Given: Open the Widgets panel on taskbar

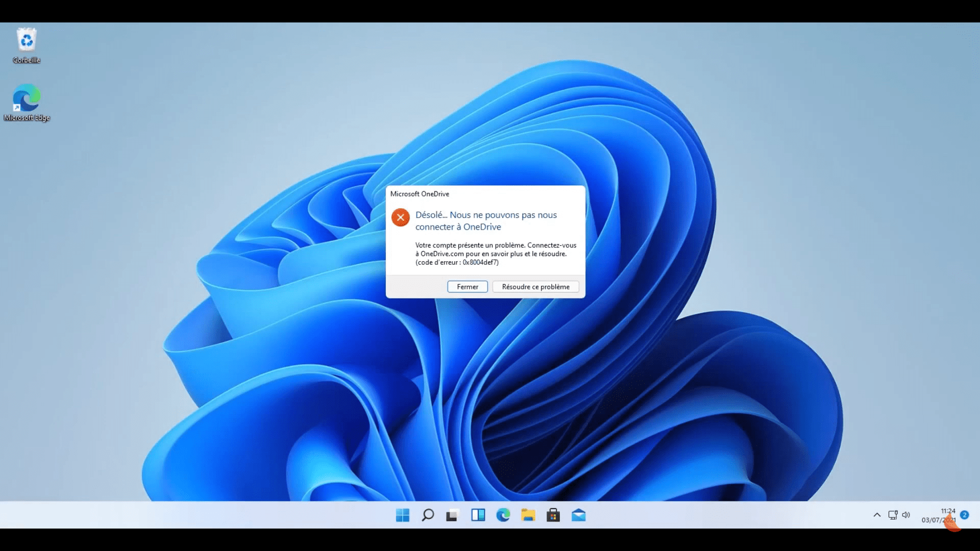Looking at the screenshot, I should click(x=478, y=515).
